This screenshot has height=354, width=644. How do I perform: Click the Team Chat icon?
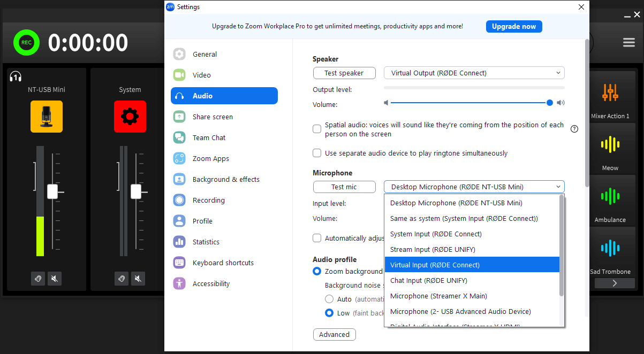tap(179, 137)
